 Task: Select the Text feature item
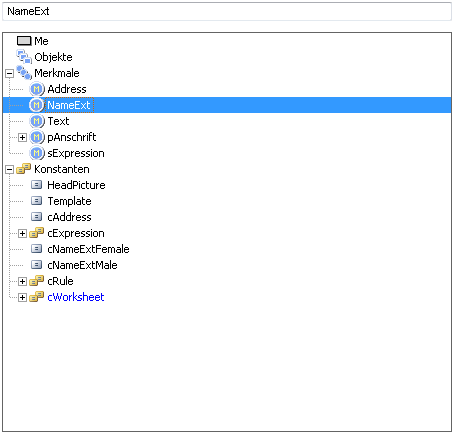click(x=58, y=121)
